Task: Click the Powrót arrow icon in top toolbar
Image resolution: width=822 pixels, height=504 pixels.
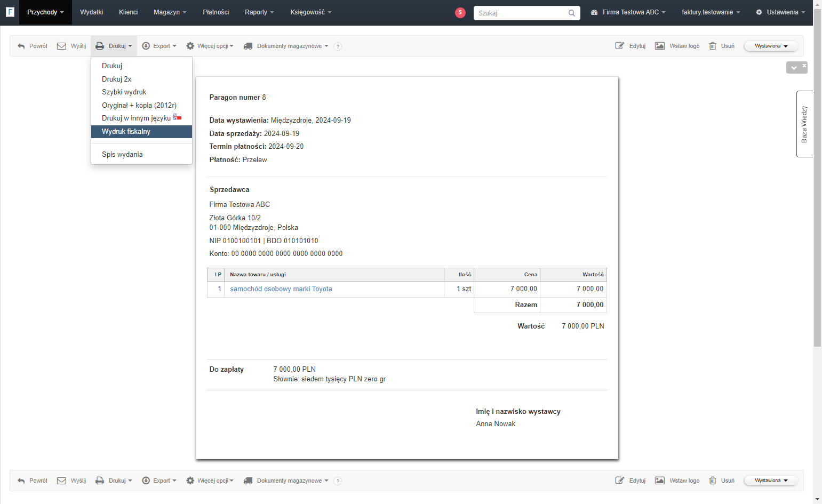Action: (21, 46)
